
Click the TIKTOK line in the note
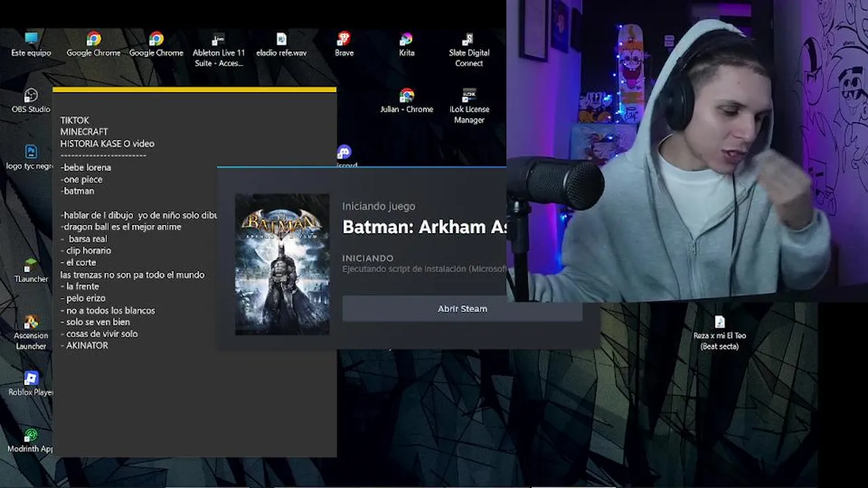[75, 120]
